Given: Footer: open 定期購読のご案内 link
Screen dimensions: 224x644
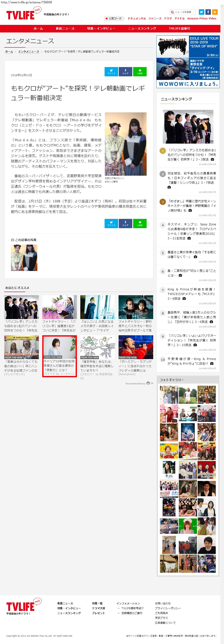Looking at the screenshot, I should click(x=132, y=613).
